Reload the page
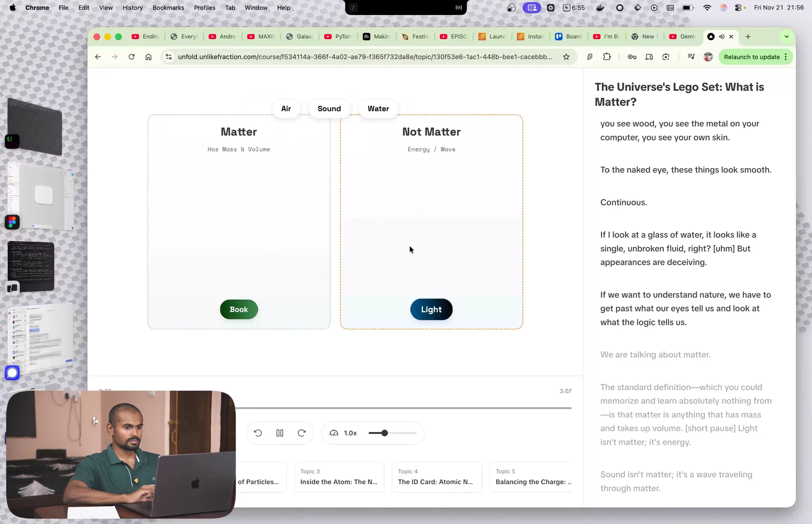This screenshot has width=812, height=524. coord(132,57)
